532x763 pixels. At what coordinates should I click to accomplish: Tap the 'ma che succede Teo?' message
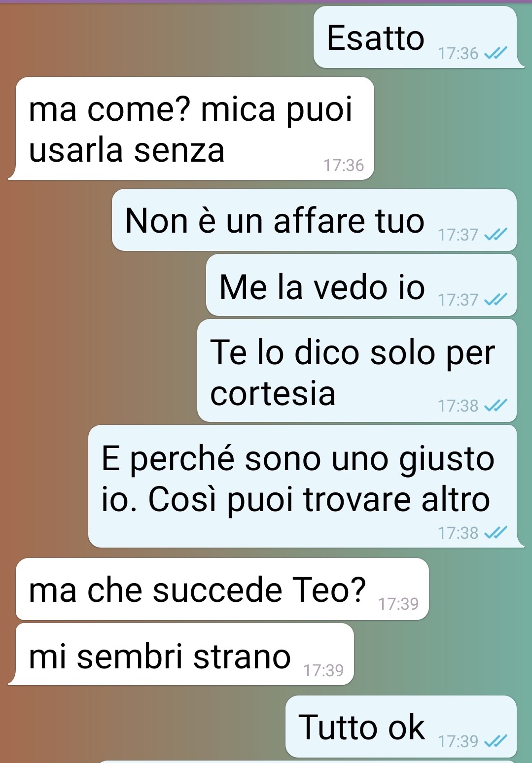point(222,589)
